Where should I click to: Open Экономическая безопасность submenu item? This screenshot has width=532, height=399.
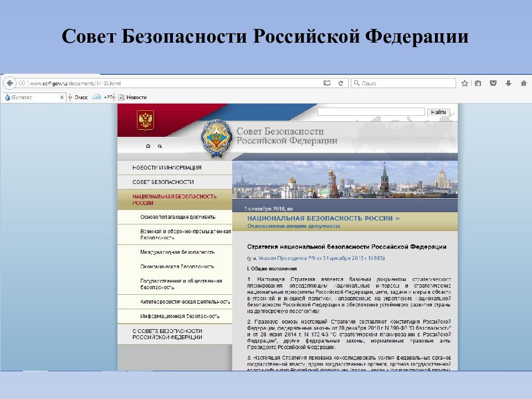tap(175, 267)
